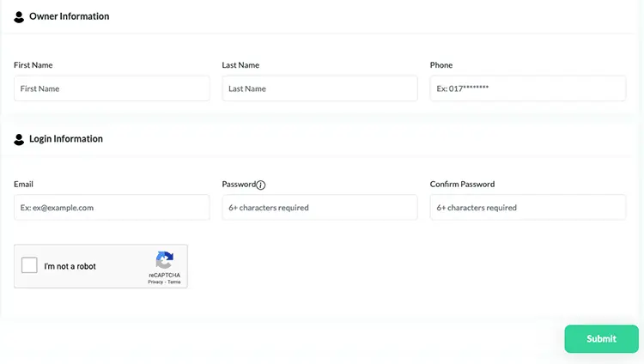This screenshot has width=644, height=364.
Task: Click the Owner Information heading text
Action: point(69,16)
